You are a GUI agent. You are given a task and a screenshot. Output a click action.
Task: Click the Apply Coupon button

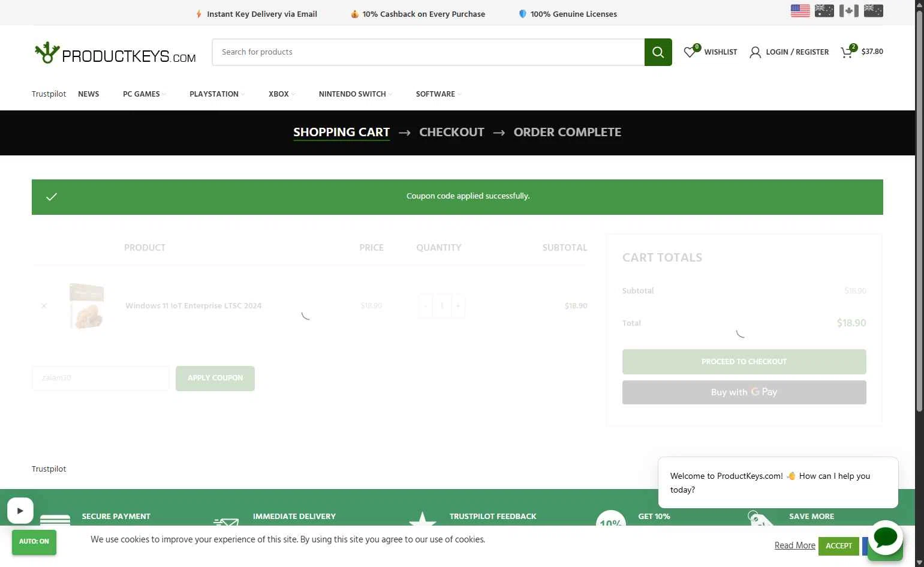215,379
